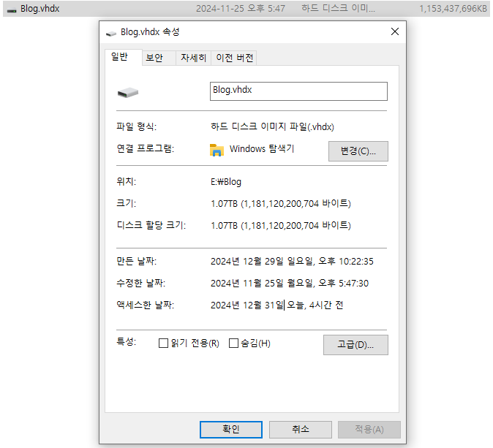Toggle the 숨김(H) checkbox
493x448 pixels.
click(x=233, y=343)
